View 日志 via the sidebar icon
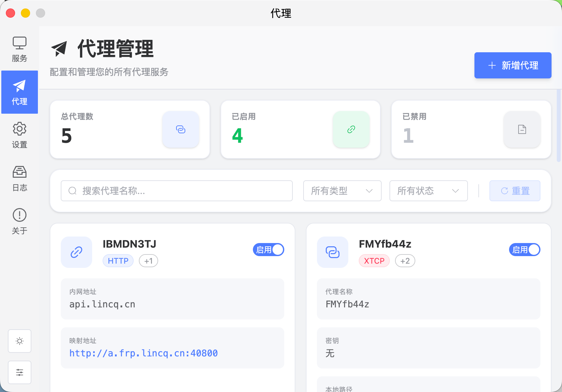 19,178
